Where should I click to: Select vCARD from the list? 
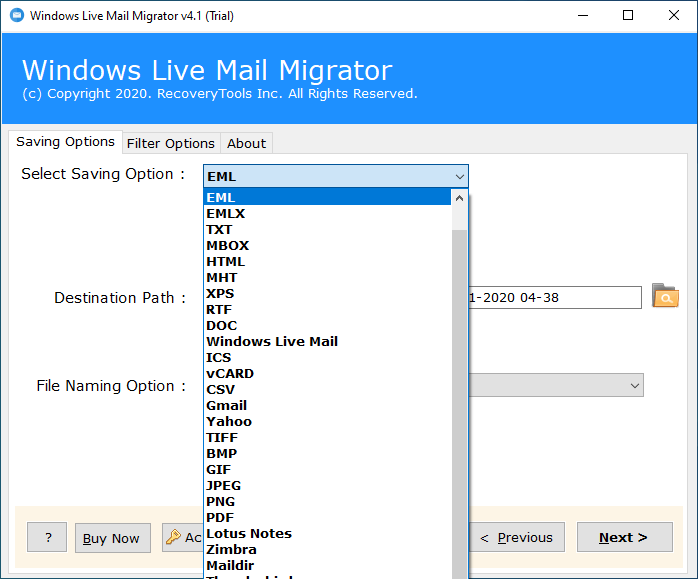(327, 374)
